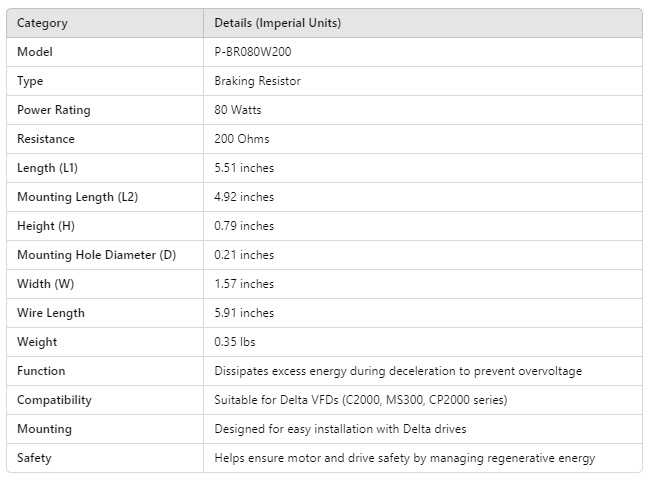
Task: Click the 0.35 lbs weight value
Action: (235, 342)
